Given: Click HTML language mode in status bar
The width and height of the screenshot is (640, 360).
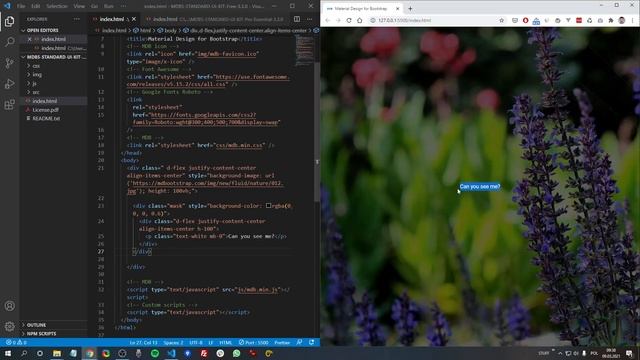Looking at the screenshot, I should point(226,342).
